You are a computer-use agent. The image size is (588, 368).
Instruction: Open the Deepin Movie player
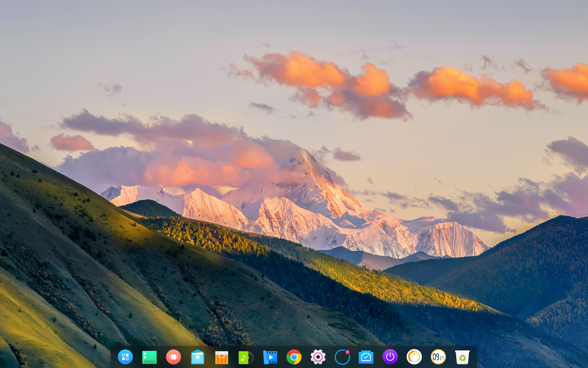click(270, 357)
